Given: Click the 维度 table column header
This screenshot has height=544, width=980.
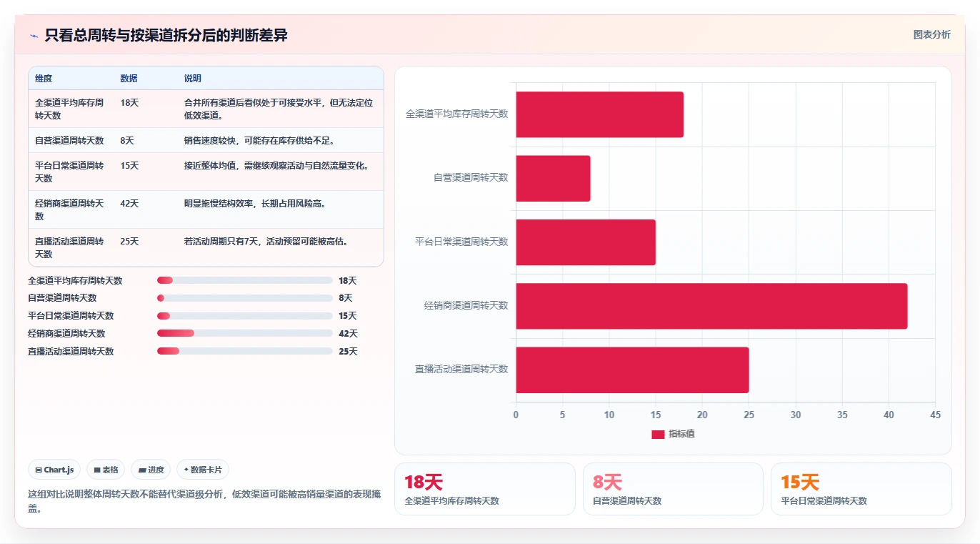Looking at the screenshot, I should click(44, 79).
